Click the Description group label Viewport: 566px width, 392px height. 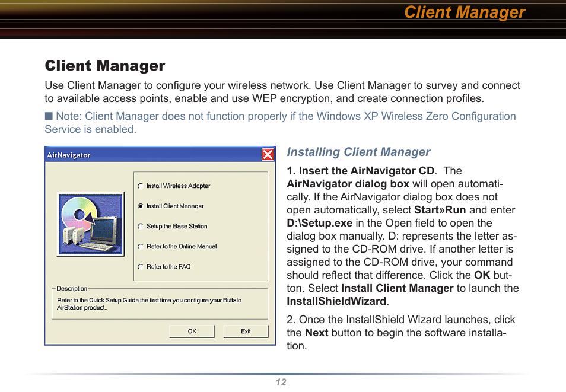72,289
